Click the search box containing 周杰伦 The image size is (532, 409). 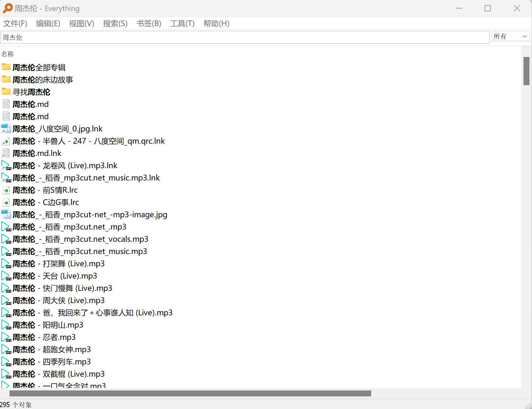click(x=245, y=37)
